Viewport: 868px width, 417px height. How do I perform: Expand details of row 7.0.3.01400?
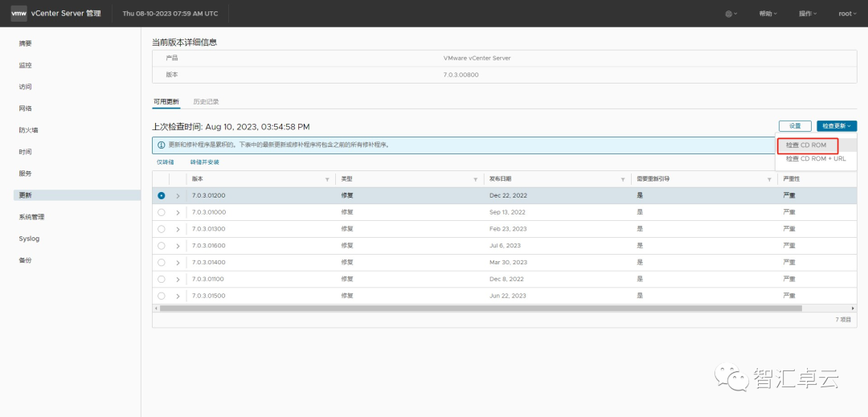pyautogui.click(x=178, y=262)
